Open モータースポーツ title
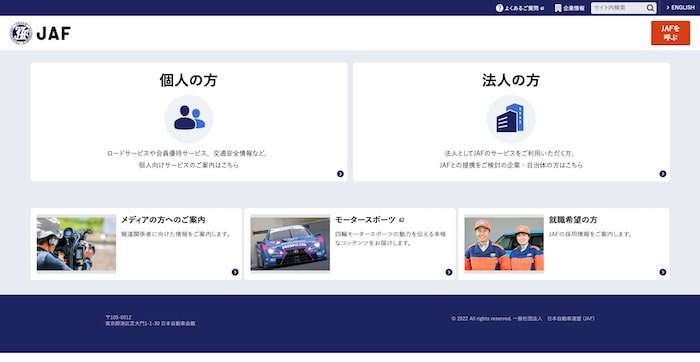This screenshot has height=362, width=700. pyautogui.click(x=365, y=220)
